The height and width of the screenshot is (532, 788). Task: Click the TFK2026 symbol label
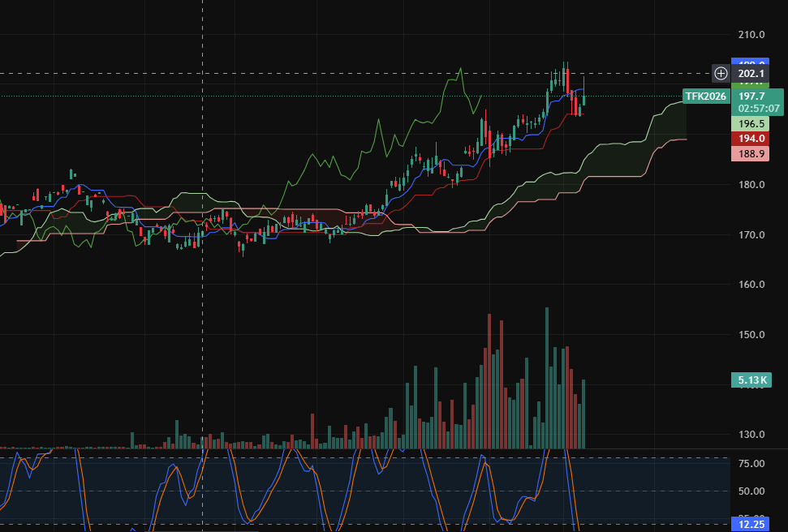click(x=704, y=97)
